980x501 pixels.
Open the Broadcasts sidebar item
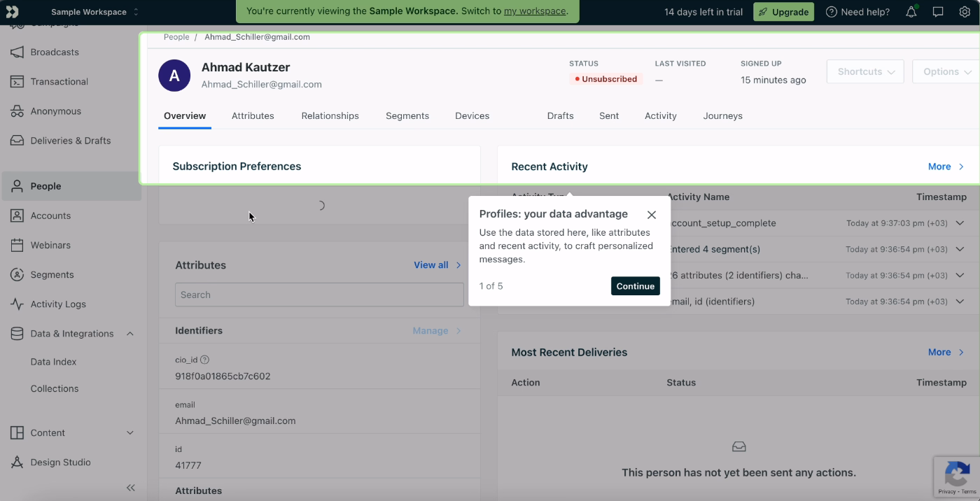(x=70, y=52)
